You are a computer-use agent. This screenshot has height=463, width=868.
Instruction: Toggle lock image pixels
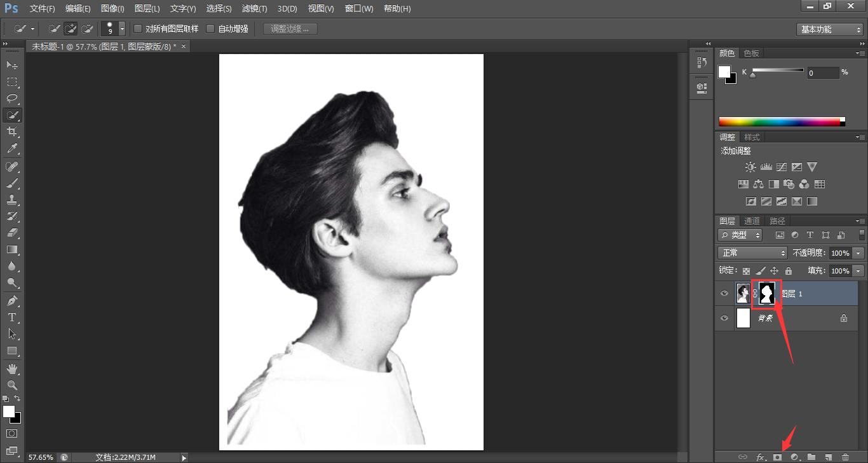pos(761,271)
